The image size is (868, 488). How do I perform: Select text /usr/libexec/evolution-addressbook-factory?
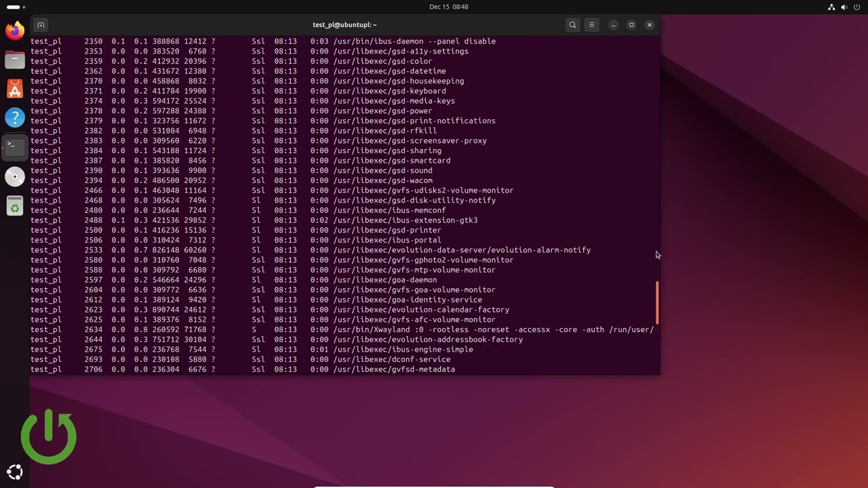pyautogui.click(x=428, y=340)
